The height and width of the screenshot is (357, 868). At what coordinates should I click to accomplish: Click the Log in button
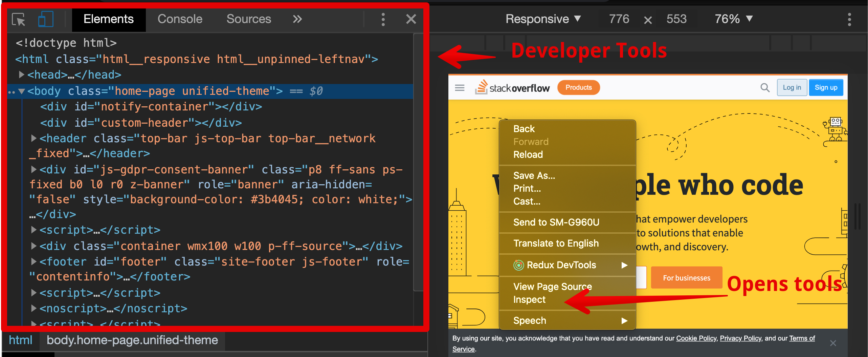pyautogui.click(x=792, y=87)
